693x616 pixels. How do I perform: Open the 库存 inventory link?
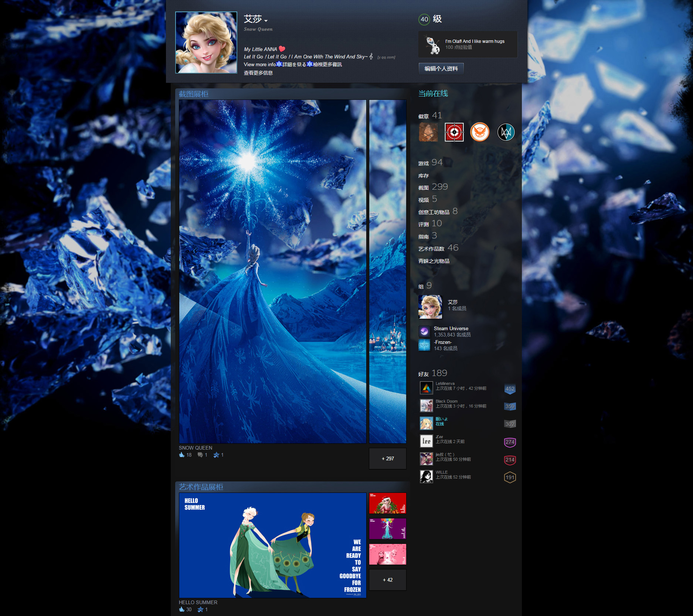tap(424, 176)
